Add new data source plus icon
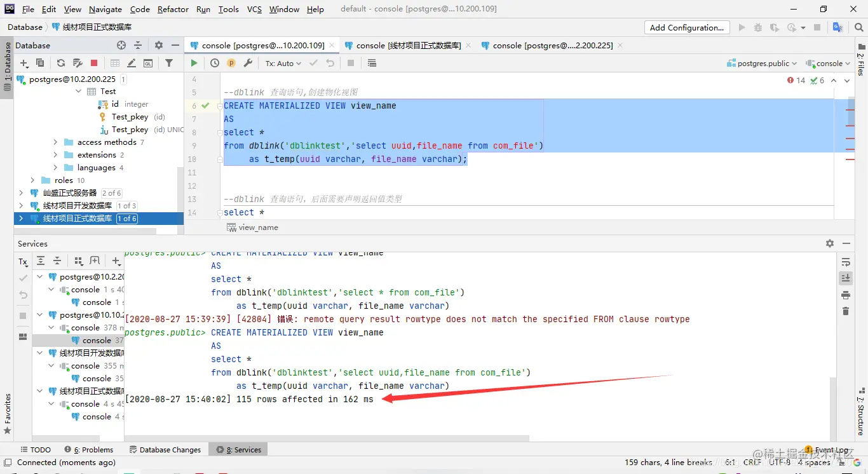 pos(24,63)
